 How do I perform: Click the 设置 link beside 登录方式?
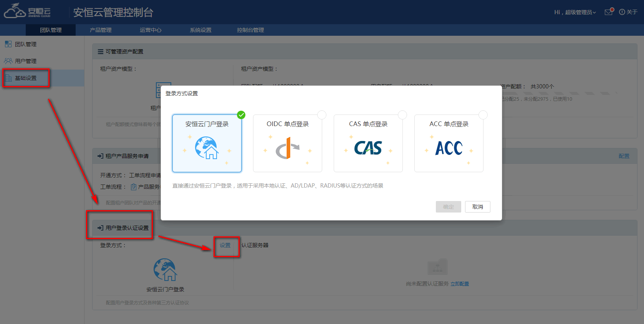(x=225, y=245)
